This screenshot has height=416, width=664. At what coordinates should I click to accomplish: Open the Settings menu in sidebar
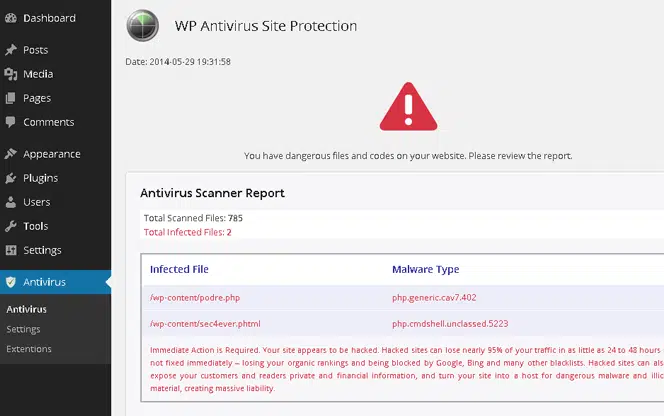coord(42,250)
